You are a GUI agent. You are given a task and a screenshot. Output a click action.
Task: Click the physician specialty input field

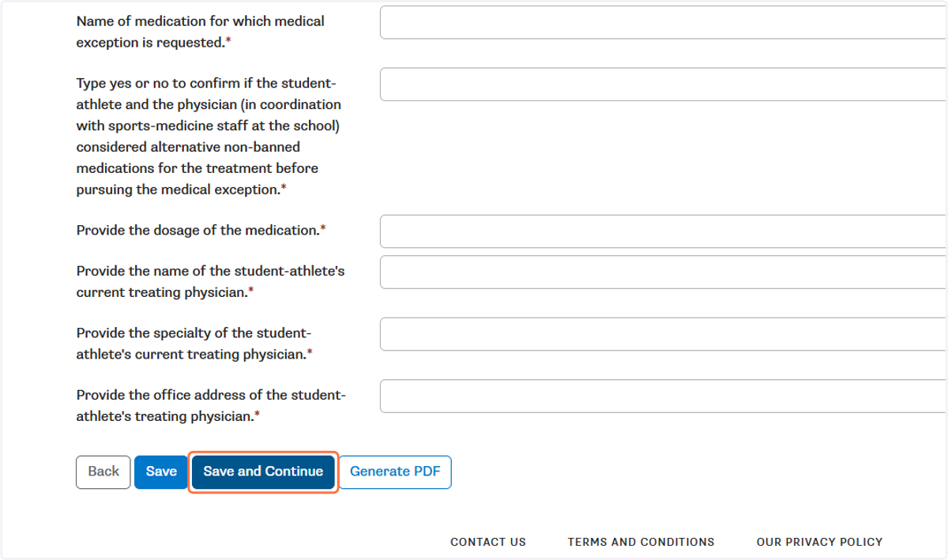[664, 334]
